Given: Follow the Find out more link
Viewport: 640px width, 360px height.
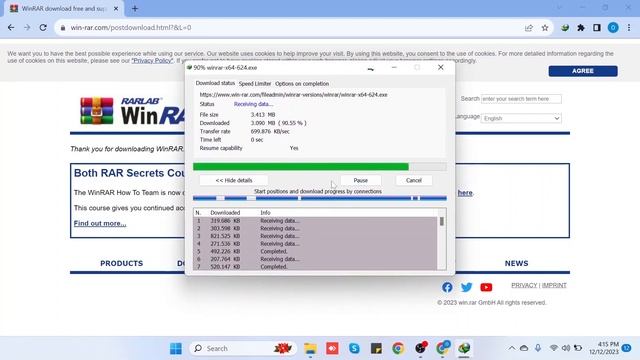Looking at the screenshot, I should tap(100, 223).
